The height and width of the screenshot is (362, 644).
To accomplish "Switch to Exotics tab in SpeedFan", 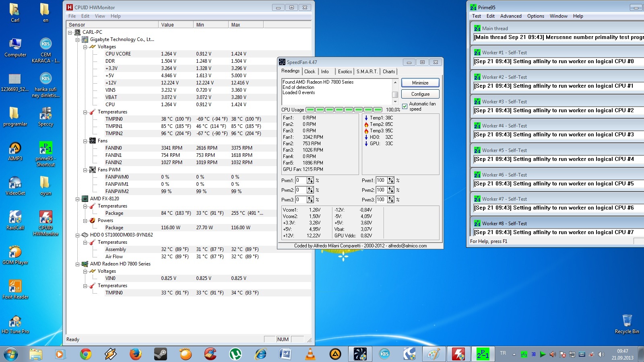I will click(345, 72).
